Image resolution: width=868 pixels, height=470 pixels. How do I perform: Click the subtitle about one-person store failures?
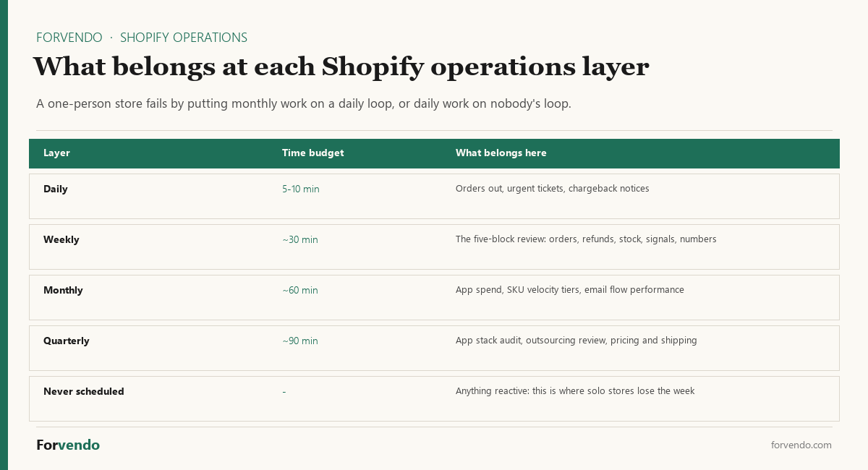coord(304,103)
